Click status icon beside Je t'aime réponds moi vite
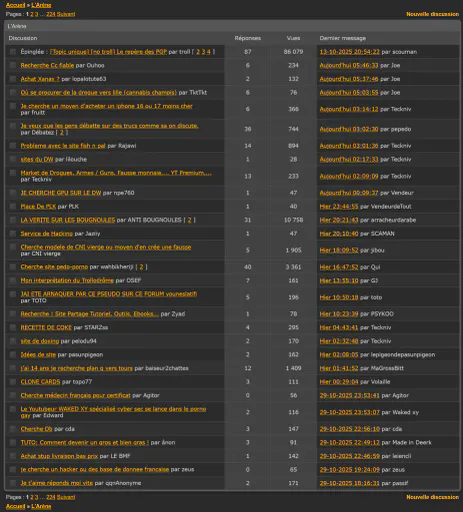 coord(13,483)
